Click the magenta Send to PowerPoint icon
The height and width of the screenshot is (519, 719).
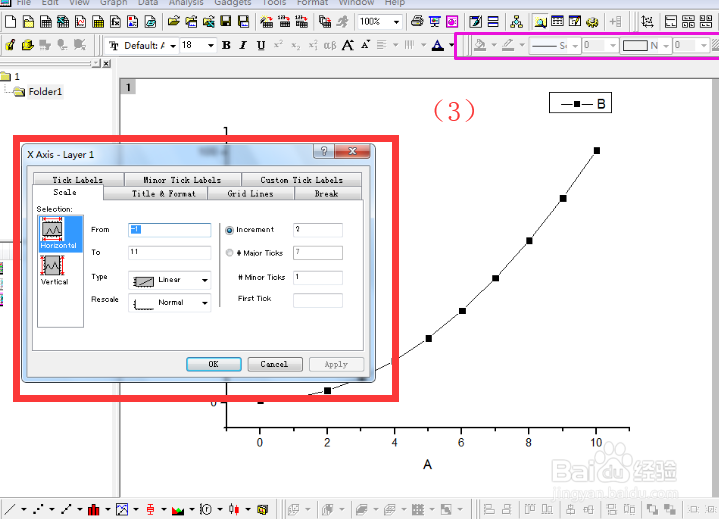452,21
